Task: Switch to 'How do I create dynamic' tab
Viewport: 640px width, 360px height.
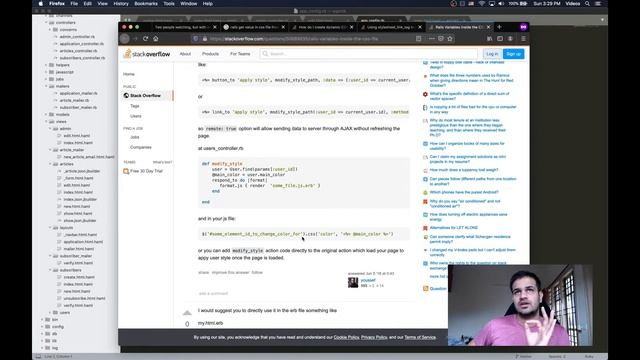Action: click(322, 27)
